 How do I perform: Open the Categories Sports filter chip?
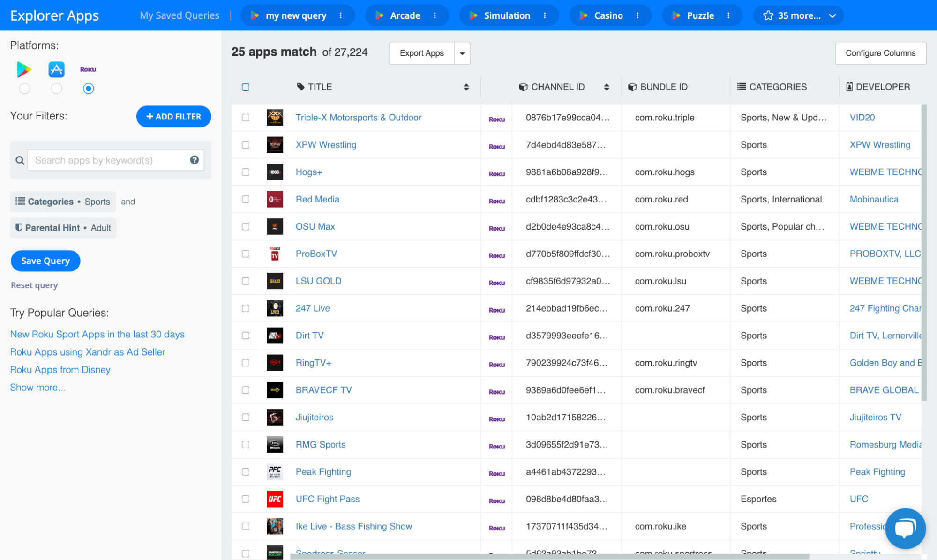(63, 202)
